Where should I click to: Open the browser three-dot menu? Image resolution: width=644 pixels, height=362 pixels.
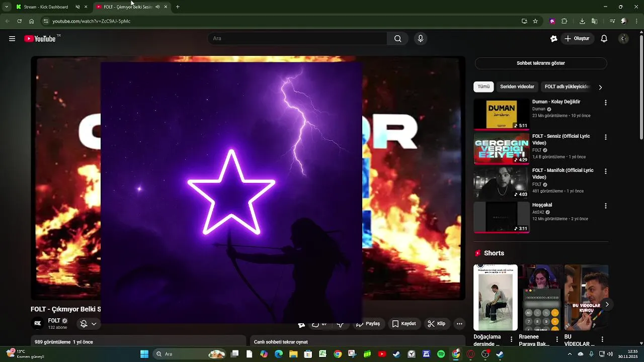637,21
